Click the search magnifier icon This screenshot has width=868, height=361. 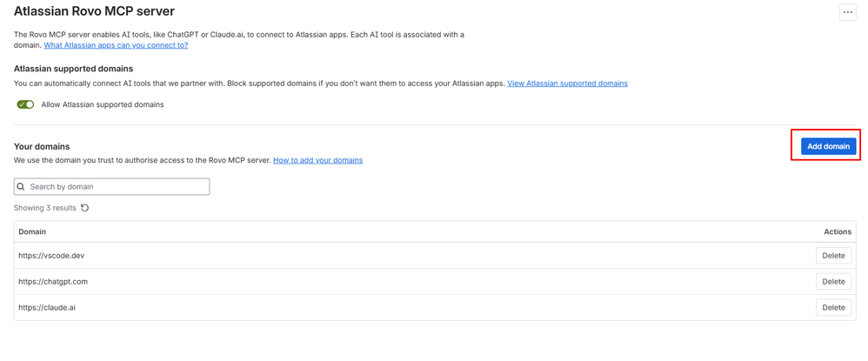[21, 187]
